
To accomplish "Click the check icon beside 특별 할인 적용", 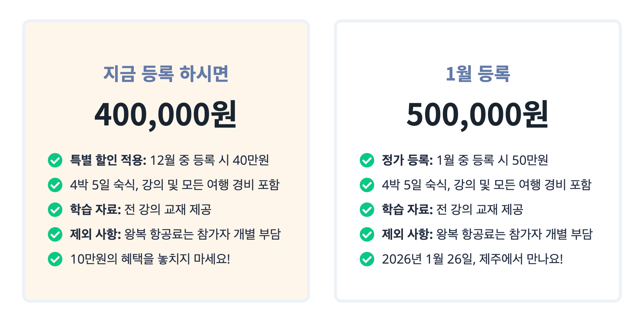I will (55, 160).
